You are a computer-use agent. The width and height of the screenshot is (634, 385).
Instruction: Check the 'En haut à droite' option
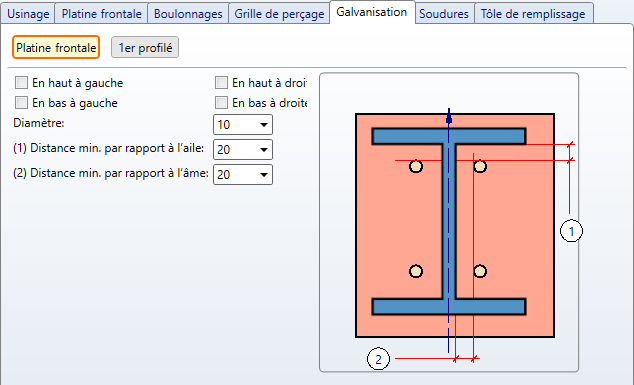[221, 82]
